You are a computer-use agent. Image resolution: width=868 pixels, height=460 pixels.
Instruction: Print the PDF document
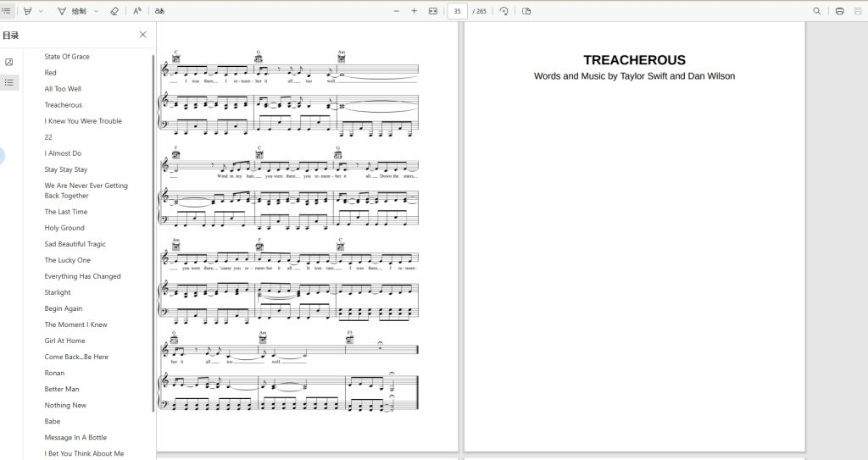pyautogui.click(x=840, y=11)
